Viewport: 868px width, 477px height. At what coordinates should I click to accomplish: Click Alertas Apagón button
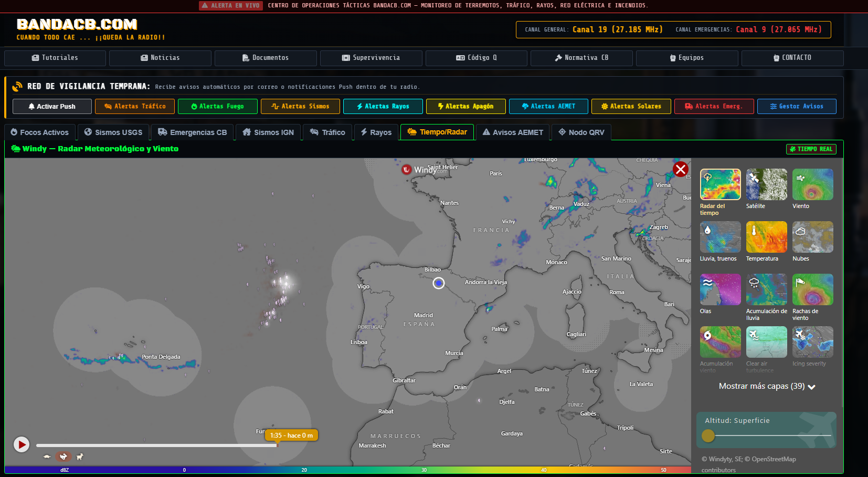466,106
